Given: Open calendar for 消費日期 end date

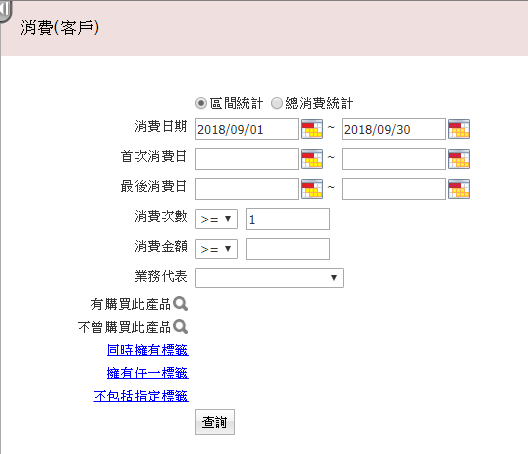Looking at the screenshot, I should tap(459, 129).
